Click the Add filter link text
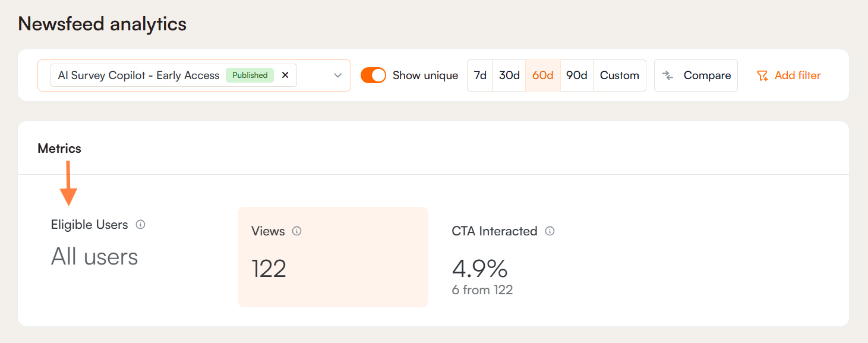The height and width of the screenshot is (343, 868). click(x=797, y=75)
